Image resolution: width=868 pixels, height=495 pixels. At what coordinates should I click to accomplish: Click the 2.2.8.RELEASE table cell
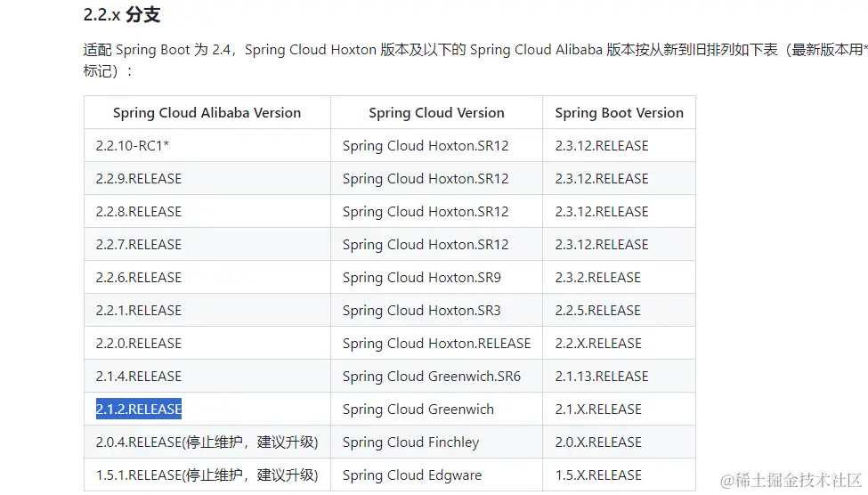(x=139, y=212)
